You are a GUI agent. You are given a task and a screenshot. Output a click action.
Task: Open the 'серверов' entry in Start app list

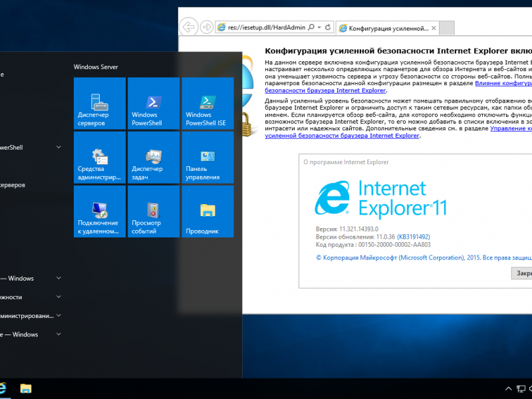coord(13,186)
